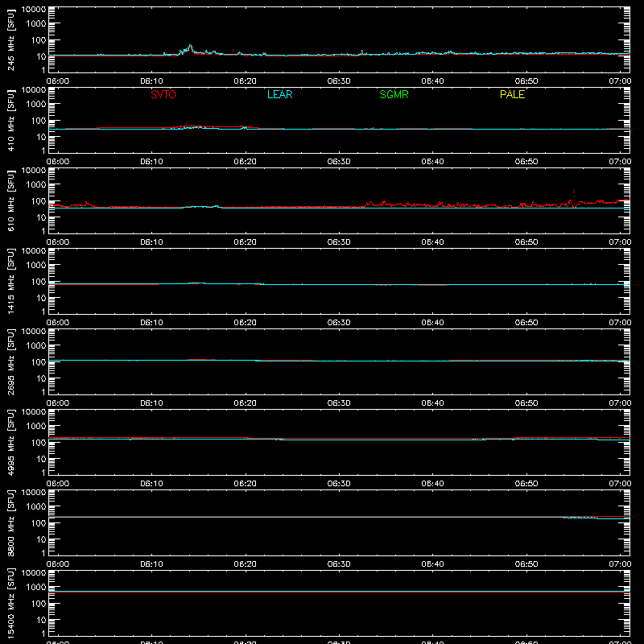Screen dimensions: 644x644
Task: Click the 1000 tick label on 410 MHz axis
Action: 36,105
